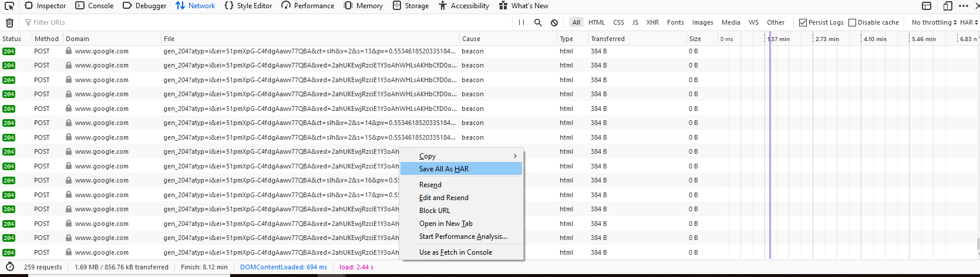980x277 pixels.
Task: Open the network search magnifier
Action: [538, 23]
